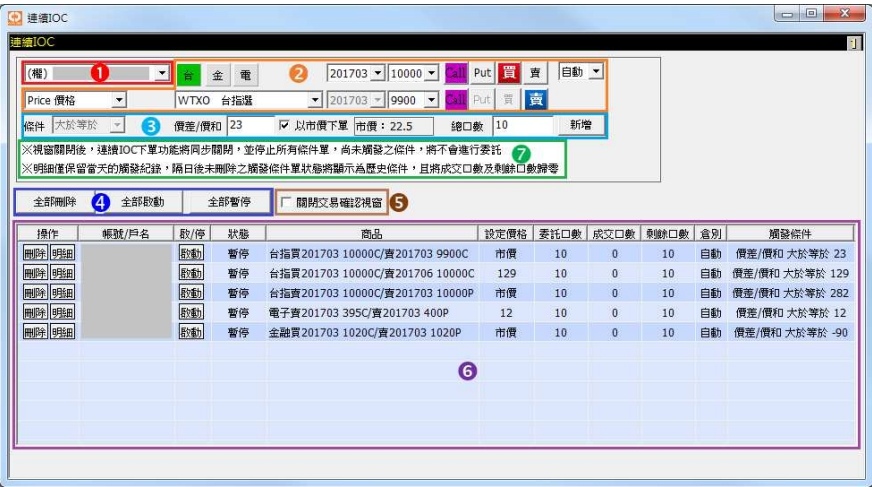The height and width of the screenshot is (487, 872).
Task: Expand first row 201703 month dropdown
Action: [x=378, y=73]
